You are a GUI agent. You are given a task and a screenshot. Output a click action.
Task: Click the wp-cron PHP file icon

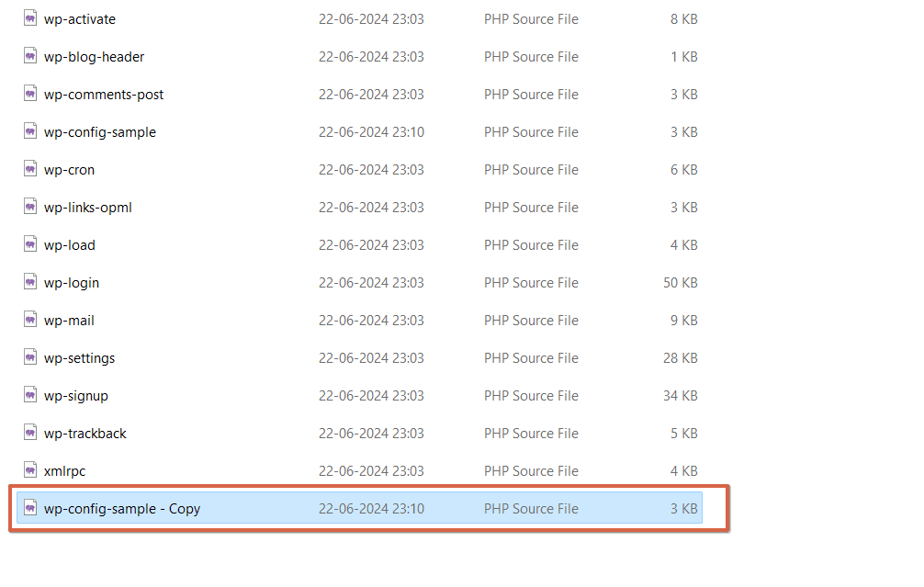coord(30,169)
